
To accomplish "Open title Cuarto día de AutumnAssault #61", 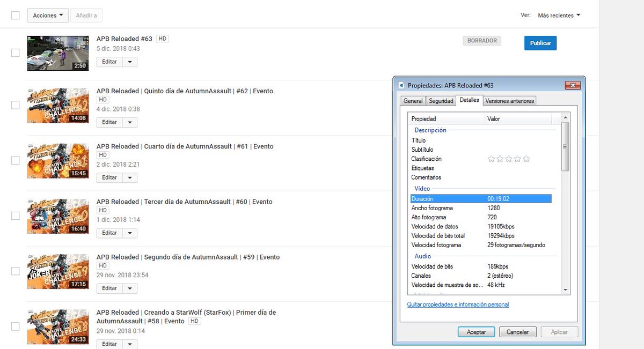I will 185,146.
